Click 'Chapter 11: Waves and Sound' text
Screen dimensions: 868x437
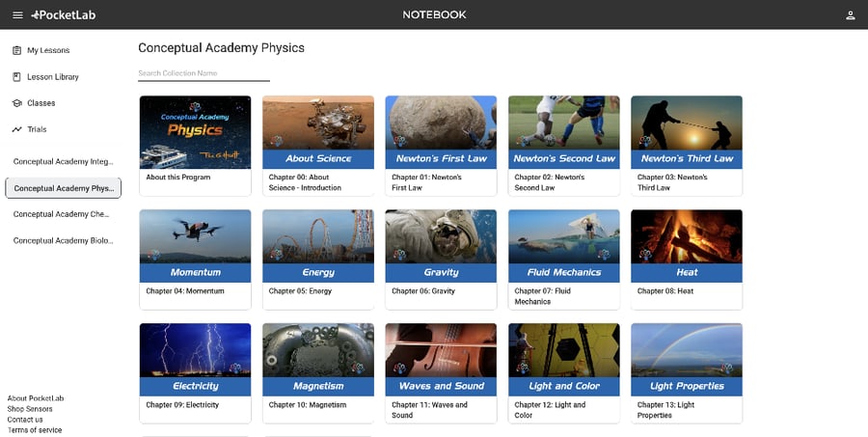pos(429,410)
